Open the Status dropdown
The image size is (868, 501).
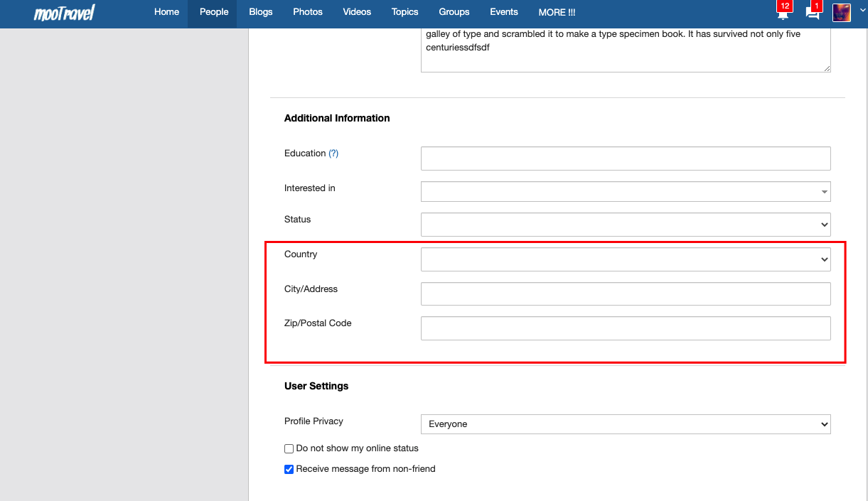click(x=626, y=225)
